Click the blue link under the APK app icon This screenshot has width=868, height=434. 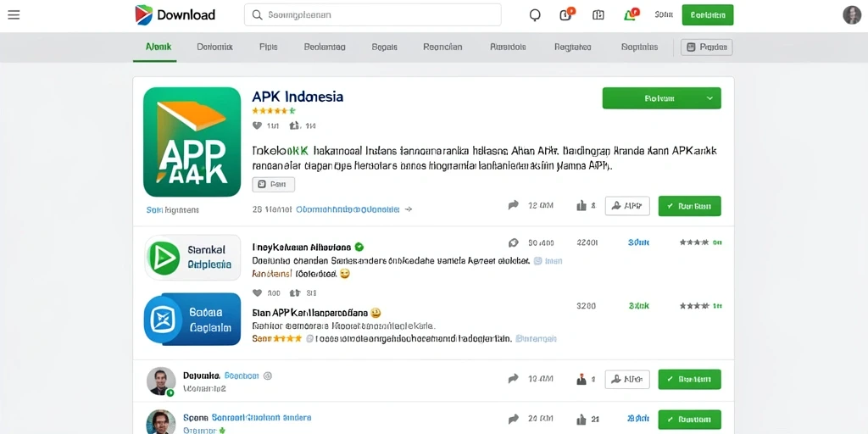(173, 210)
